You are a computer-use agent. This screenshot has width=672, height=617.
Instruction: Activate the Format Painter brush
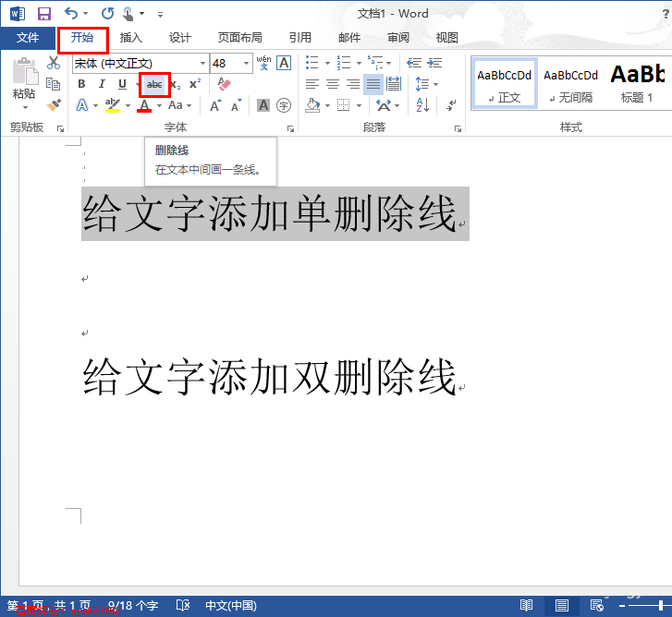(54, 105)
